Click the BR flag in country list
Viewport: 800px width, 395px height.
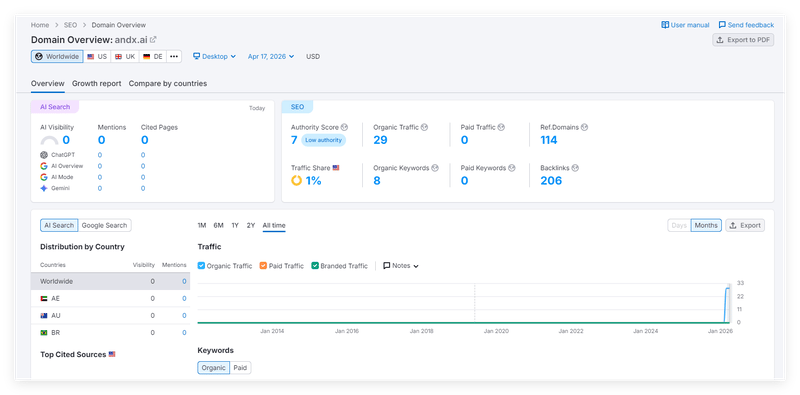[44, 333]
